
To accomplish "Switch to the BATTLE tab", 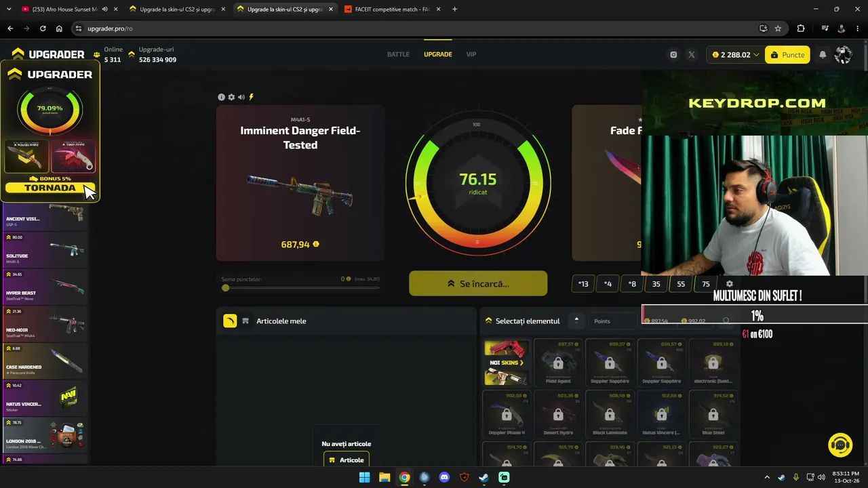I will 398,54.
